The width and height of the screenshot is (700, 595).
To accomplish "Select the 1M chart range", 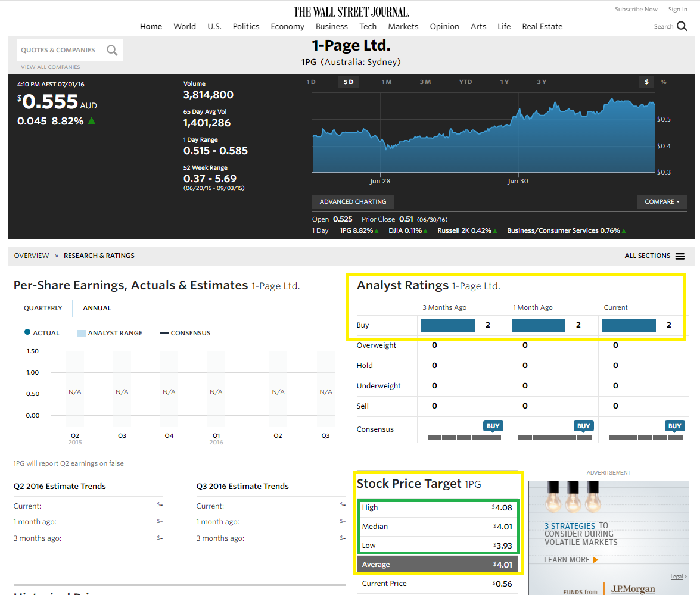I will click(387, 82).
